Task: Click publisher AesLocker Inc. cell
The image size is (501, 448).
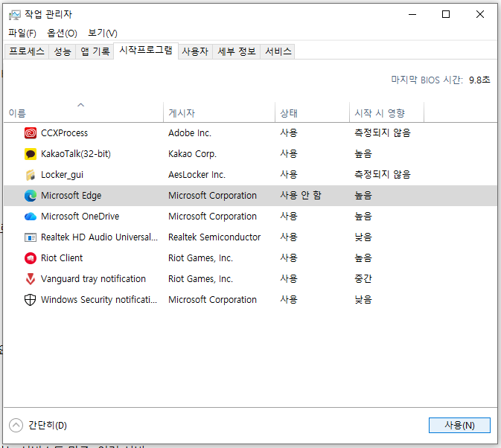Action: click(x=197, y=175)
